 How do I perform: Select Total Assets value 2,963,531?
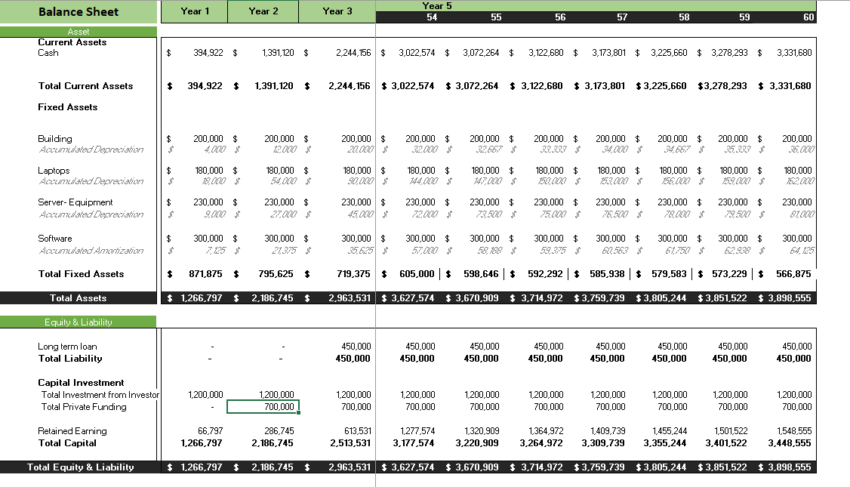[350, 298]
